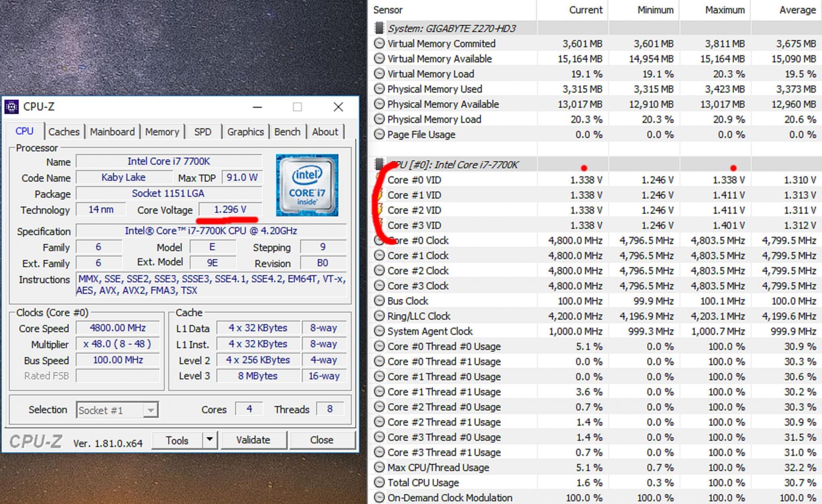This screenshot has width=822, height=504.
Task: Click Core #1 VID maximum value 1.411 V
Action: (x=728, y=195)
